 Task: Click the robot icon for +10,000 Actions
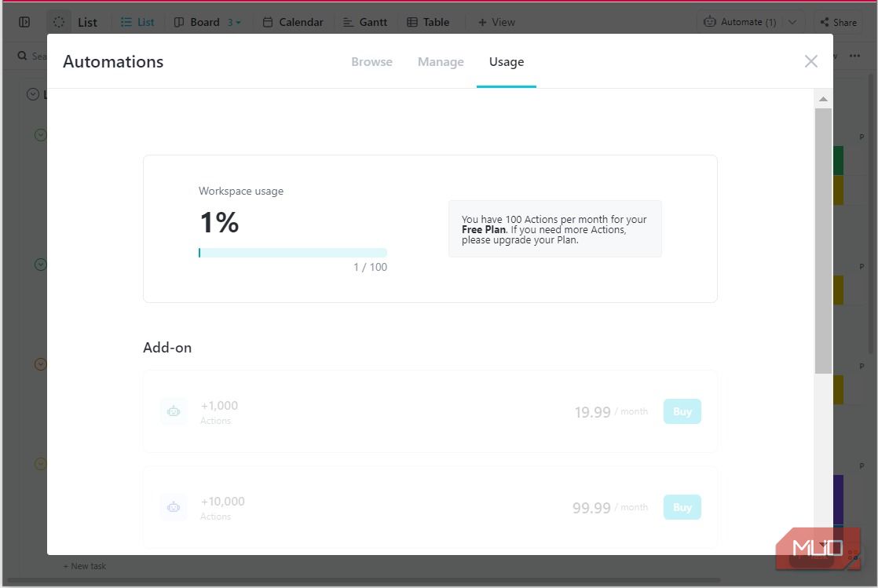pyautogui.click(x=174, y=507)
